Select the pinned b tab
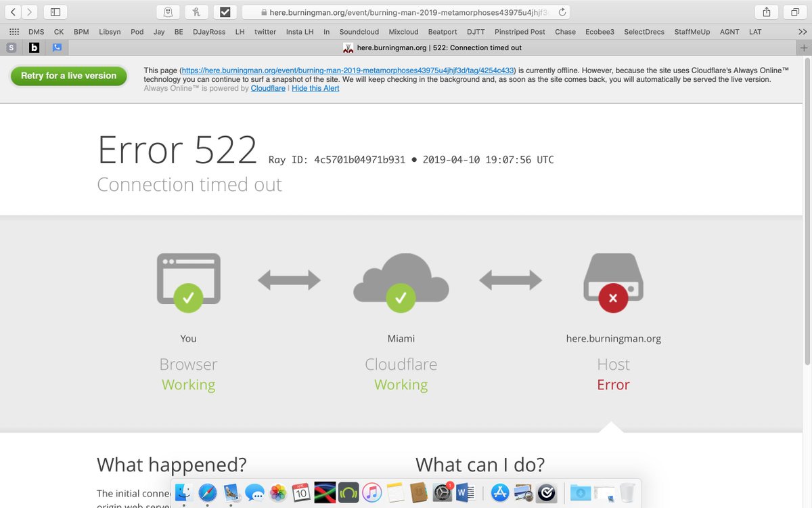The width and height of the screenshot is (812, 508). pos(34,47)
